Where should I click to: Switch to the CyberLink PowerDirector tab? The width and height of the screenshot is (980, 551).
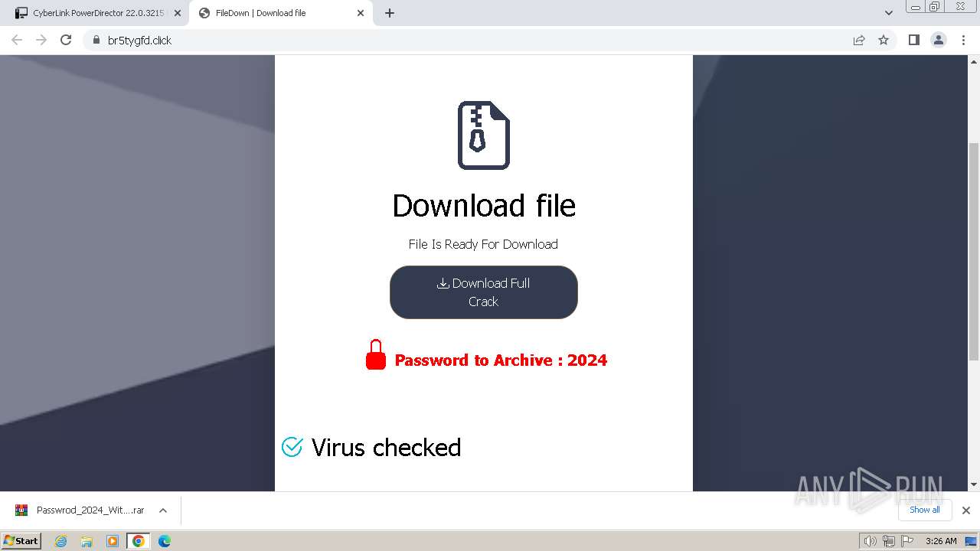99,13
